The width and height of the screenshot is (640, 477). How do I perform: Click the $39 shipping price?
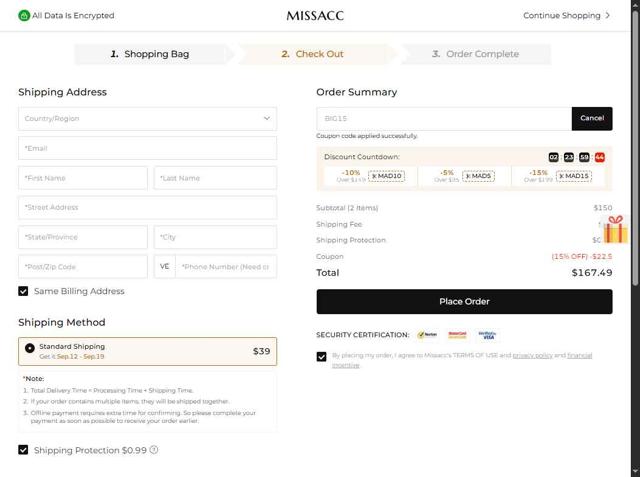click(x=262, y=351)
